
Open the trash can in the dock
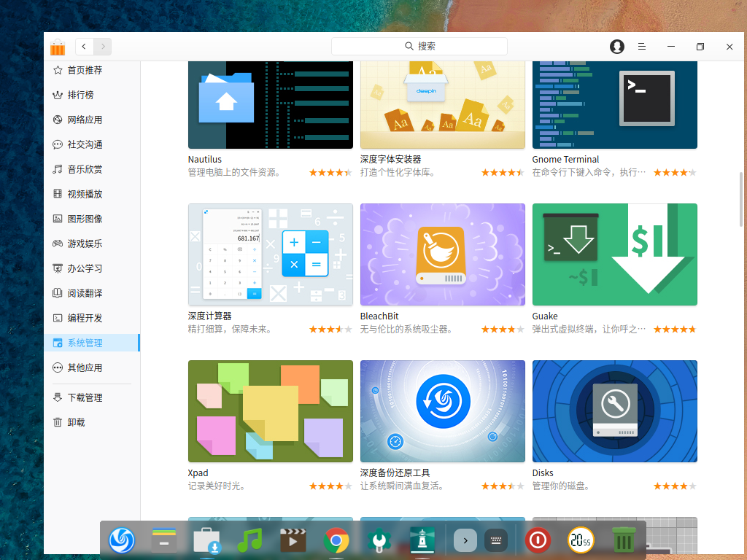click(624, 540)
